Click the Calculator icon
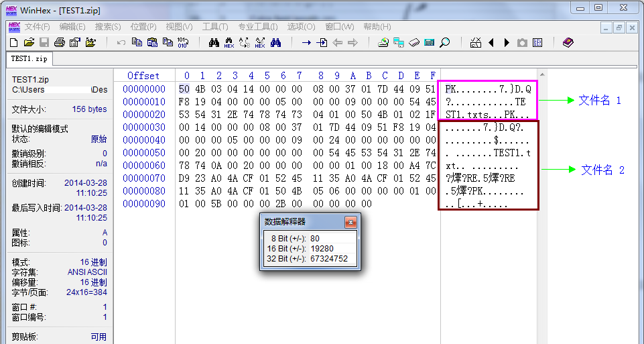The image size is (644, 344). 430,42
